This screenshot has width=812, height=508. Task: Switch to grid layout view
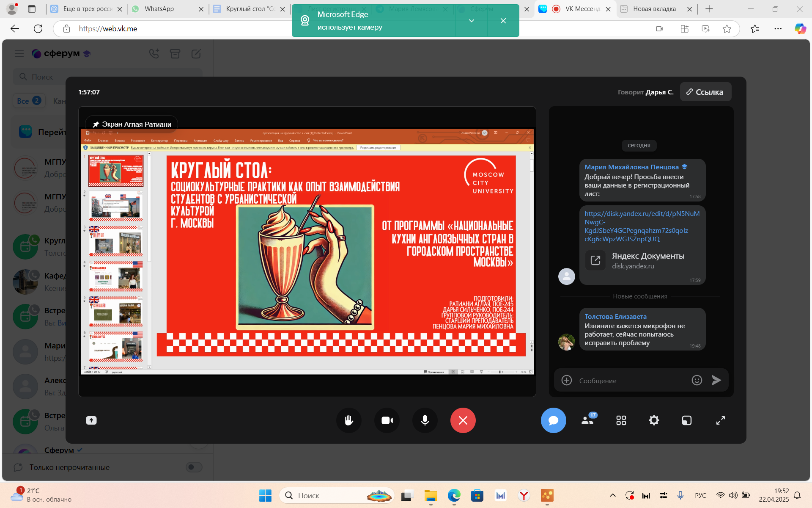pyautogui.click(x=621, y=420)
